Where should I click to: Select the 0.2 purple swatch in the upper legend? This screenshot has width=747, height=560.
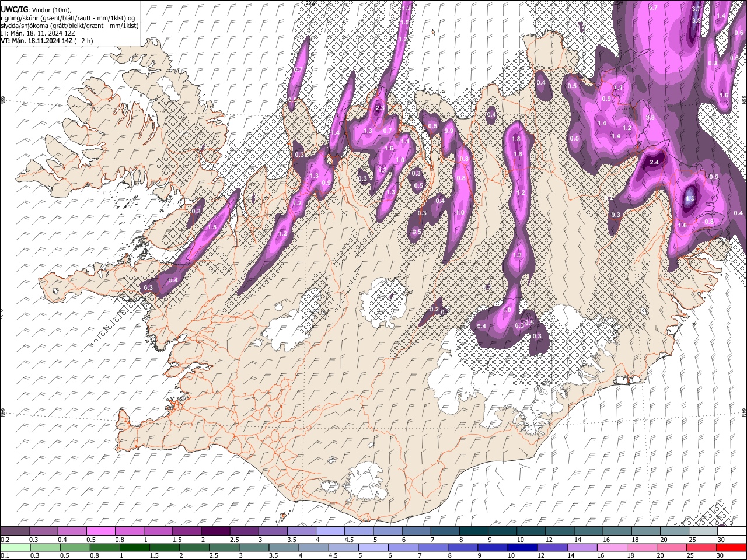(15, 531)
